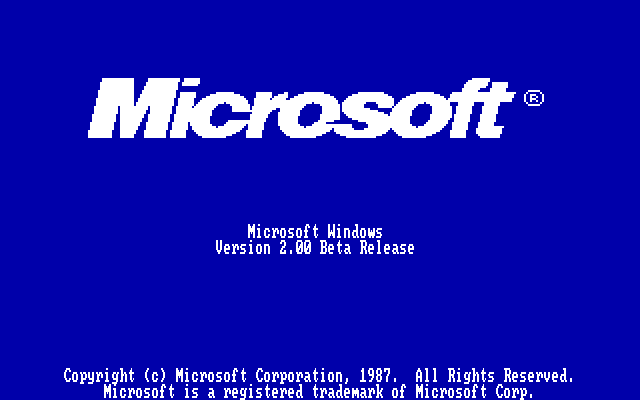Click the 'Version 2.00 Beta Release' line

pos(315,248)
